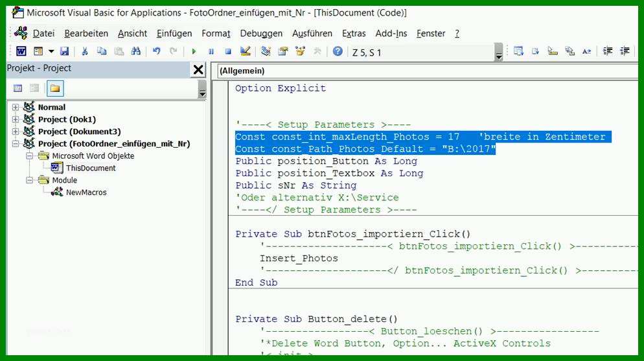Click View Code icon in Project pane

[x=17, y=88]
